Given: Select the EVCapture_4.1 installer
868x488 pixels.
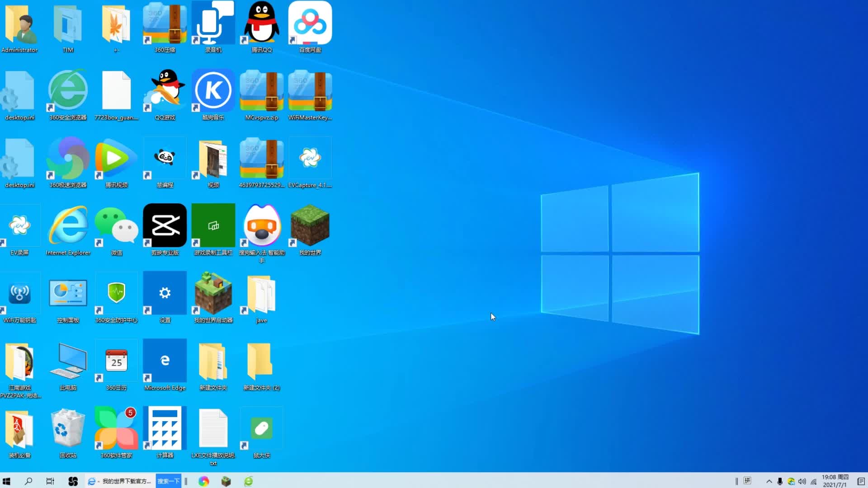Looking at the screenshot, I should pos(310,163).
